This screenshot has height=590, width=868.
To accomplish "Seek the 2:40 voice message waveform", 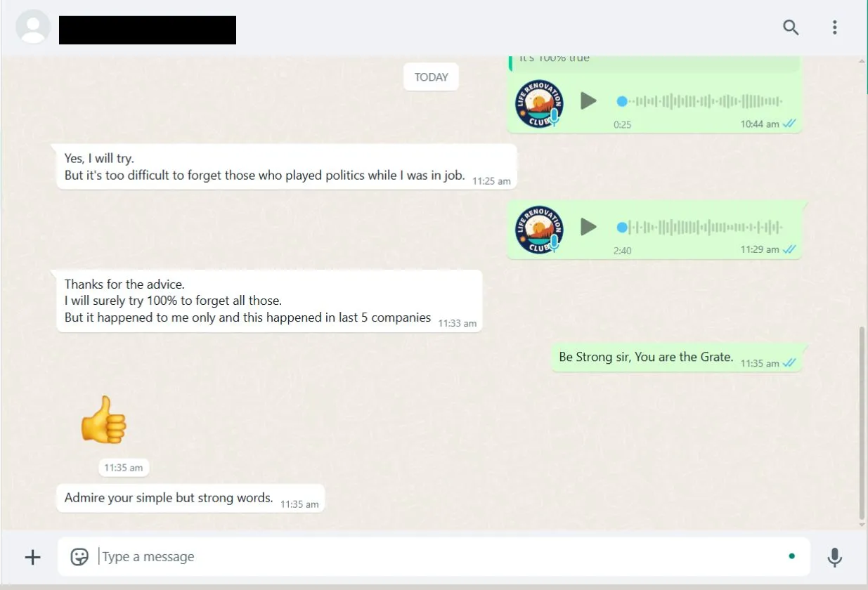I will (700, 227).
